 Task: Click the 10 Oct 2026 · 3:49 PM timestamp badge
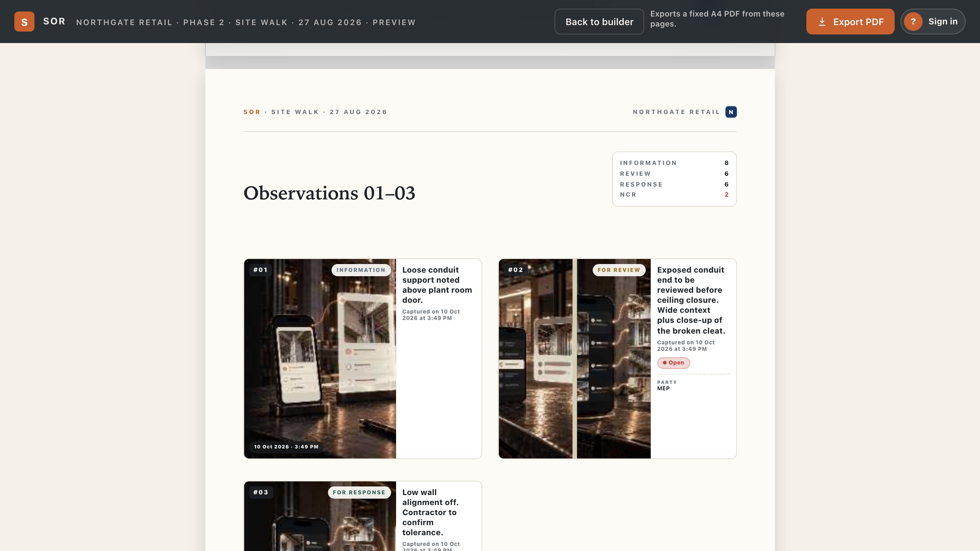point(286,447)
